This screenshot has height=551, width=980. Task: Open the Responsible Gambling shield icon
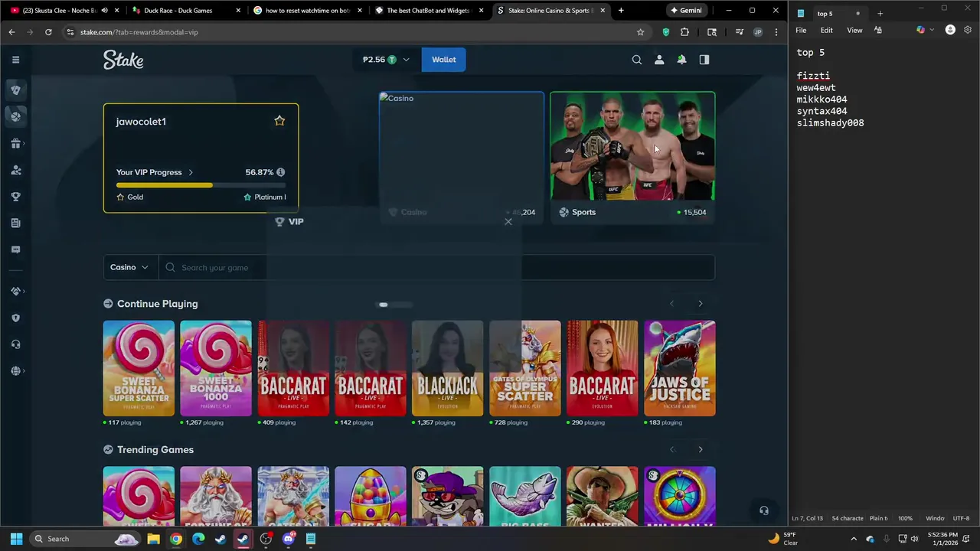click(x=15, y=318)
